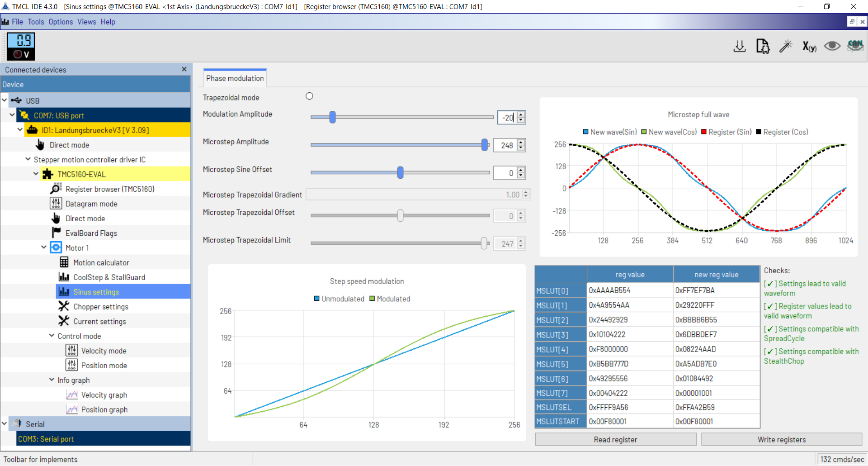Viewport: 868px width, 466px height.
Task: Select the Phase modulation tab
Action: coord(235,78)
